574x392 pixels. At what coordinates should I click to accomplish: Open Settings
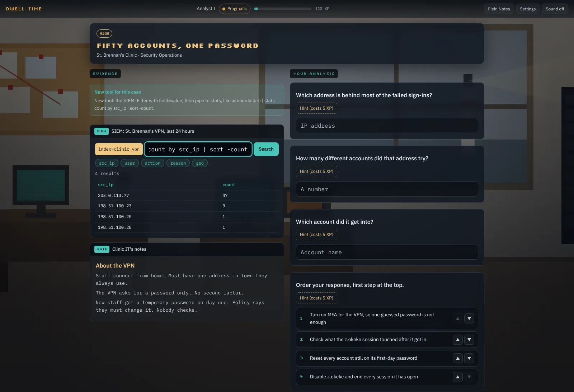coord(527,9)
